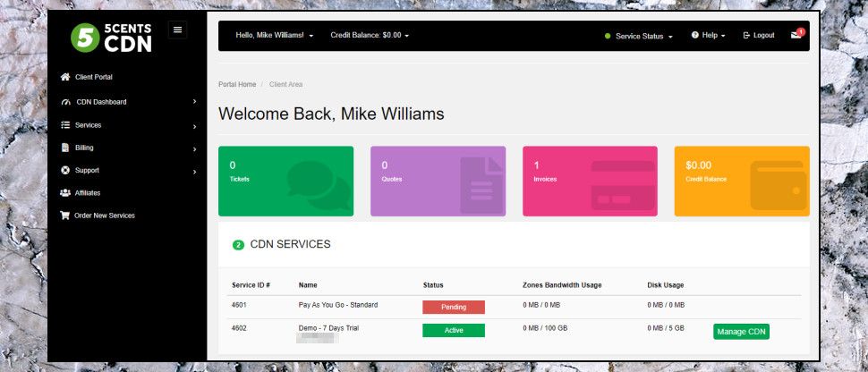This screenshot has width=868, height=372.
Task: Click service ID 4602
Action: (x=239, y=328)
